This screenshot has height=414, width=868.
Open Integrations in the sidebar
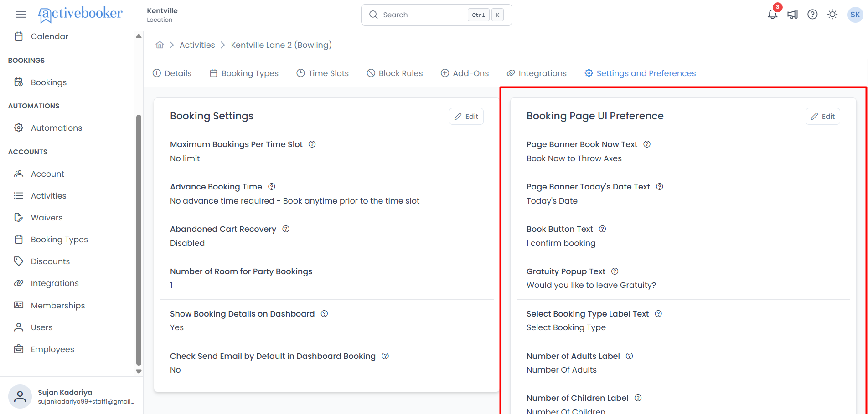pos(55,283)
